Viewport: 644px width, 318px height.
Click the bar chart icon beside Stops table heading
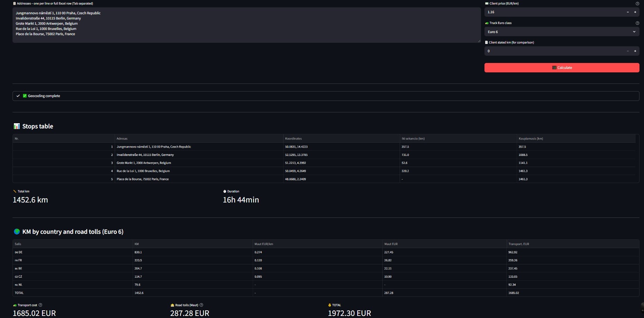coord(16,126)
